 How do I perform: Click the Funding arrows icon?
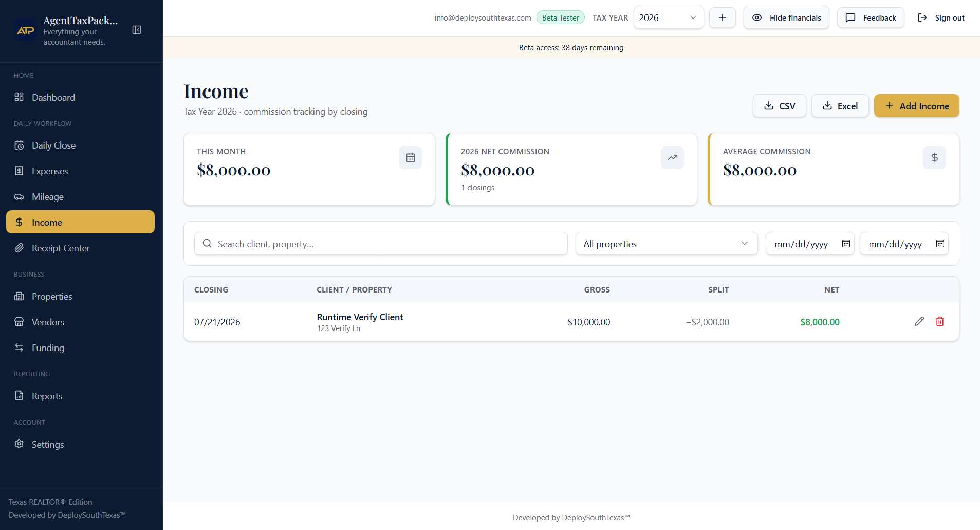pos(19,348)
